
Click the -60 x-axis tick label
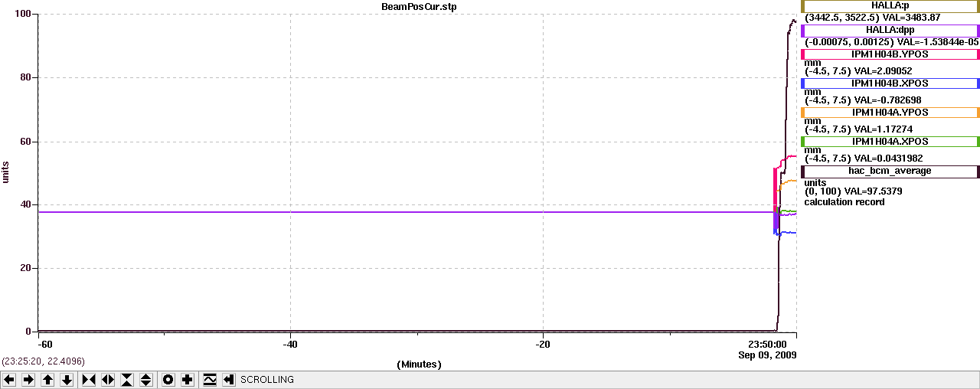click(45, 345)
